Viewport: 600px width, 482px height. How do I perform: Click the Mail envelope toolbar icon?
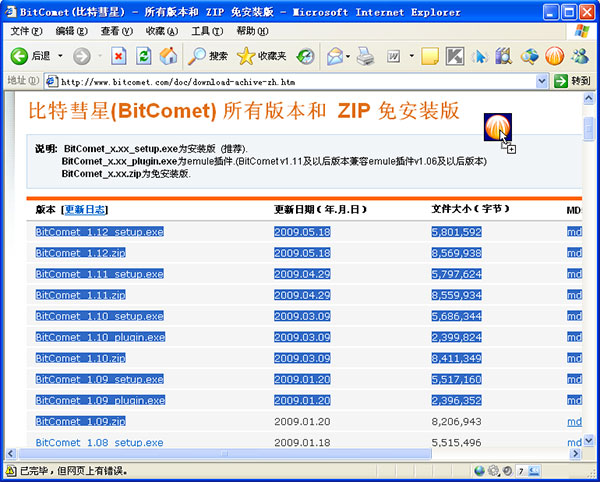click(x=334, y=56)
